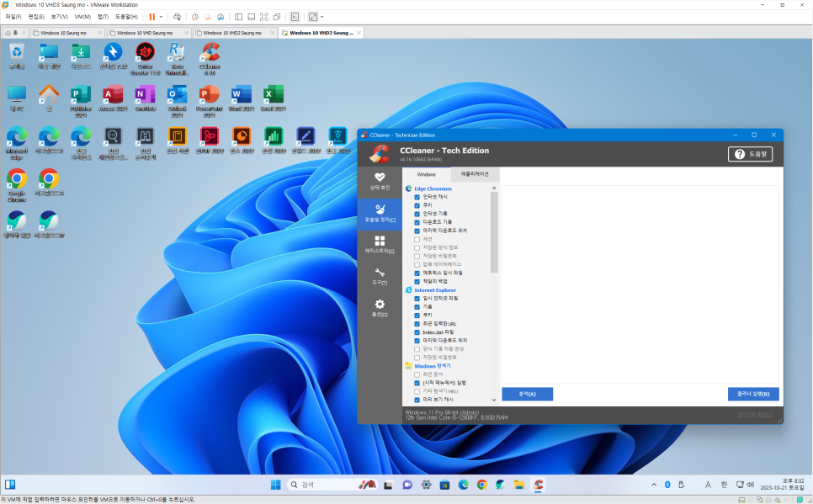
Task: Click the CCleaner icon in the taskbar
Action: pos(538,485)
